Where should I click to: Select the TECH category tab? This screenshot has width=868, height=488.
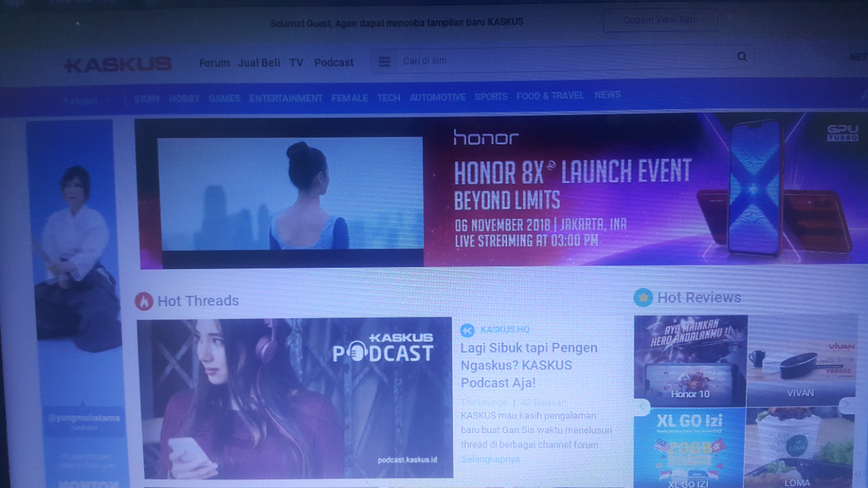click(x=389, y=98)
